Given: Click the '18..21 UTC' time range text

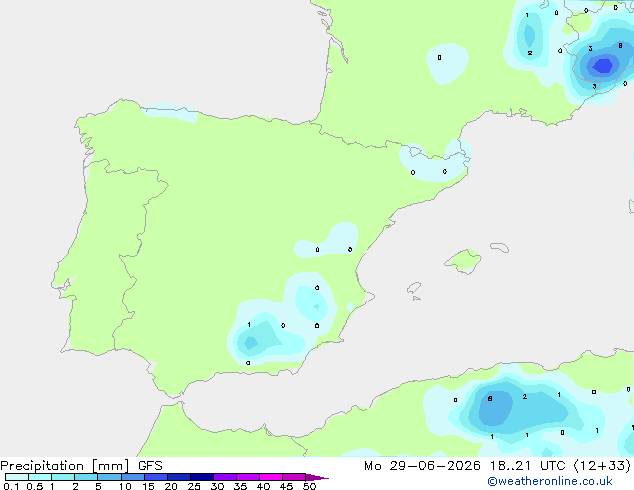Looking at the screenshot, I should (x=527, y=466).
